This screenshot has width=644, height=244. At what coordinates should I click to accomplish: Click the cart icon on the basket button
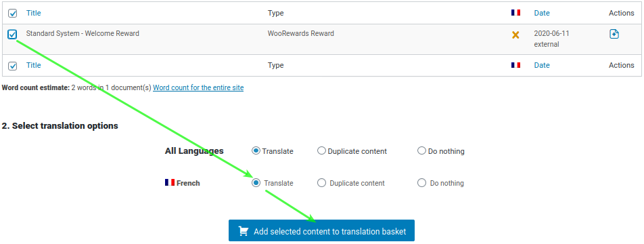click(x=243, y=231)
